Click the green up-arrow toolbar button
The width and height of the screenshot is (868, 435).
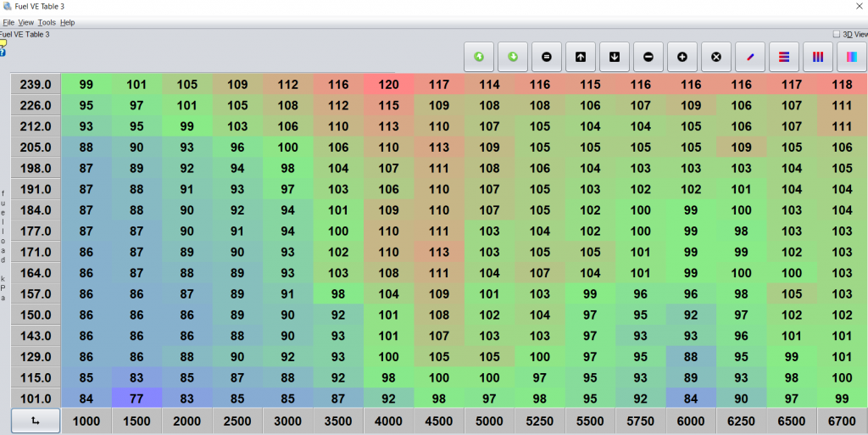pos(479,57)
